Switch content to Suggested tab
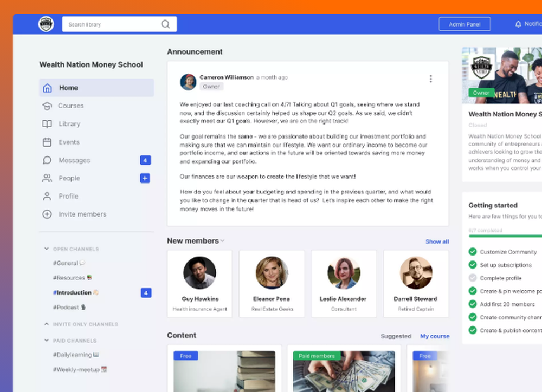Screen dimensions: 542x392 (x=396, y=336)
